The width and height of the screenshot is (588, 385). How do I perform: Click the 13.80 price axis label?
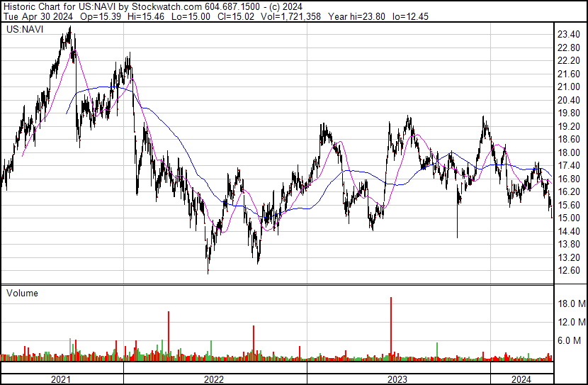569,245
